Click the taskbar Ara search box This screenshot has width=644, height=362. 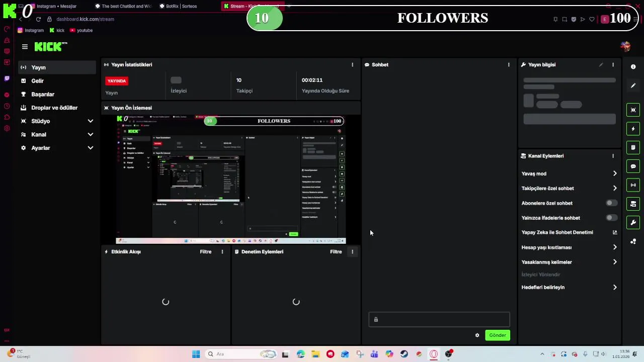[241, 354]
